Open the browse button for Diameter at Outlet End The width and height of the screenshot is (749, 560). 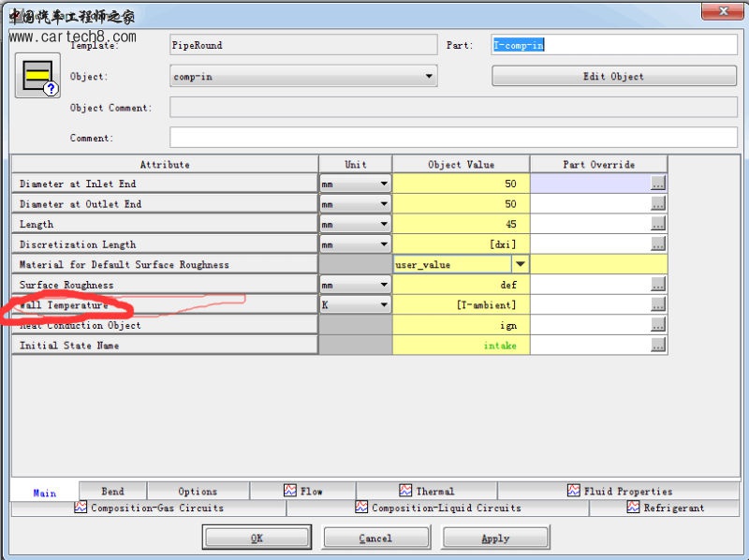coord(658,203)
